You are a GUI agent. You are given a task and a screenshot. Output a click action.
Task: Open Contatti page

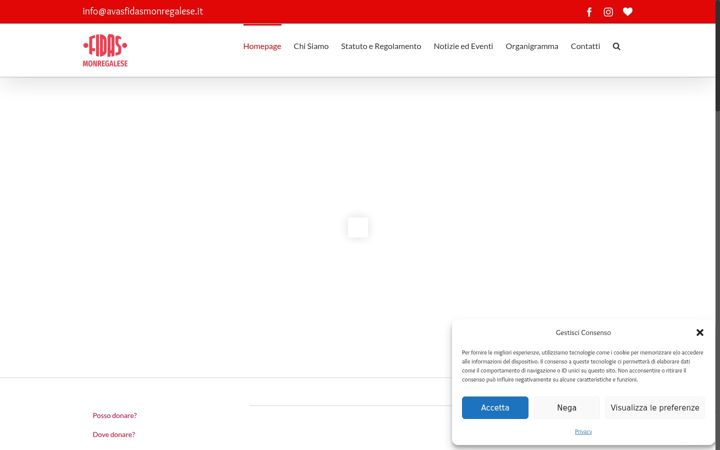pyautogui.click(x=585, y=46)
